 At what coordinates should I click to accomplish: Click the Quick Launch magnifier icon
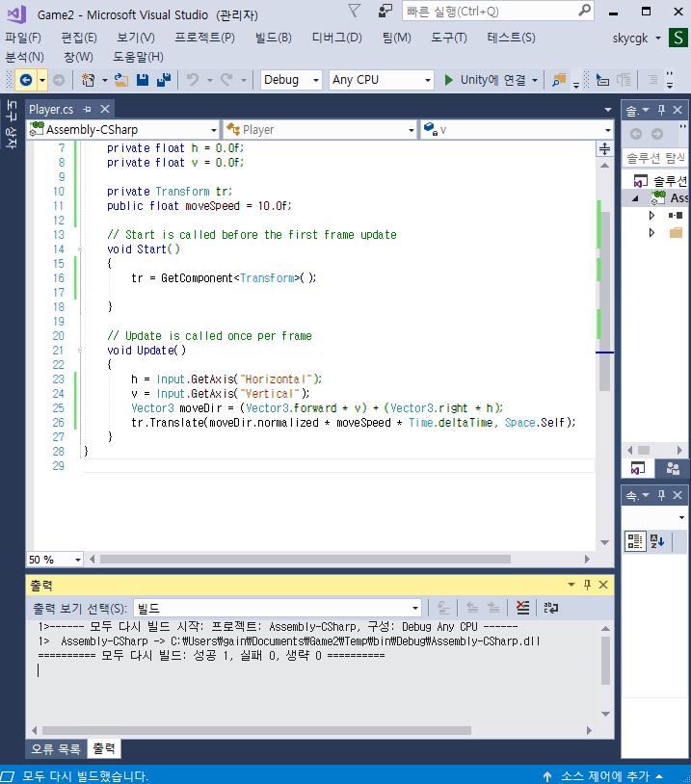tap(584, 11)
